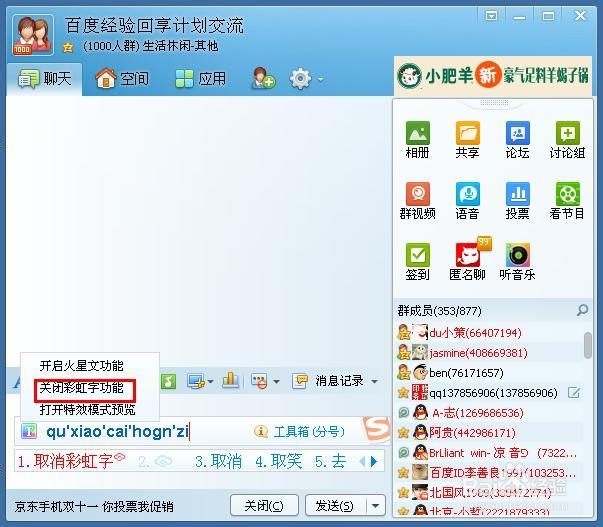Switch to the 空间 space tab
The image size is (603, 527).
click(x=122, y=79)
